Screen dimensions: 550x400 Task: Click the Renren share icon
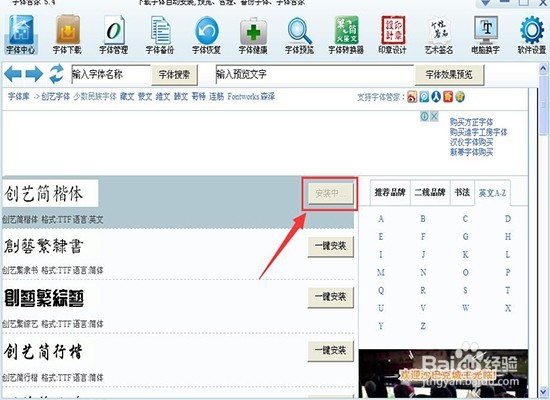click(x=436, y=96)
